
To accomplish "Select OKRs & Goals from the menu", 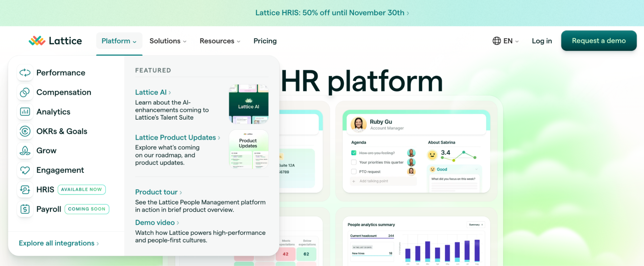I will [62, 131].
